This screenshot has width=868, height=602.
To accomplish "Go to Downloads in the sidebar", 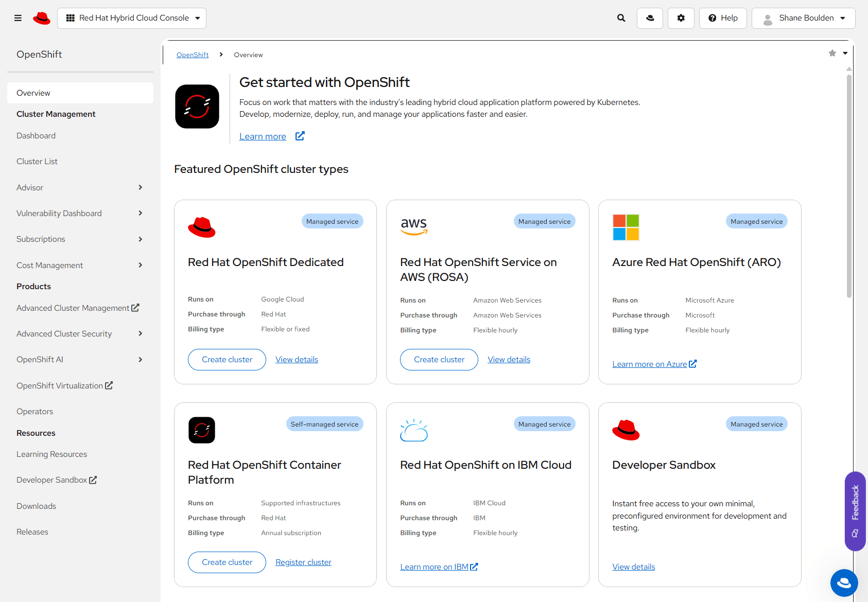I will (36, 506).
